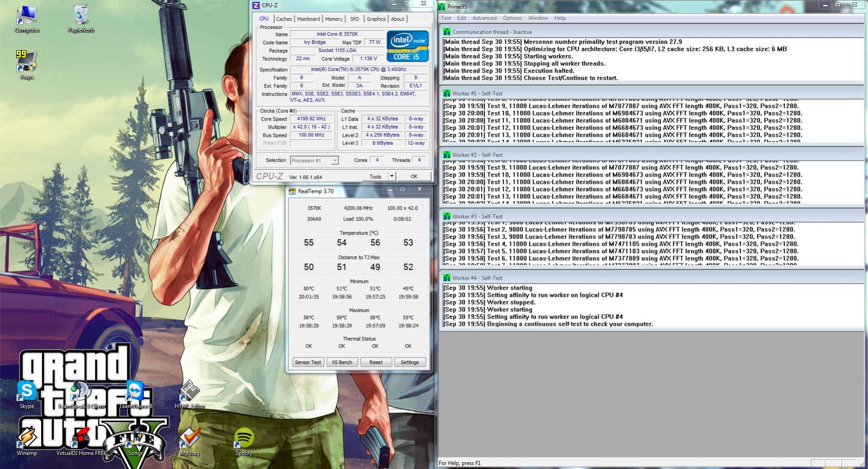Run the Sensor Test in RealTemp

(x=308, y=362)
